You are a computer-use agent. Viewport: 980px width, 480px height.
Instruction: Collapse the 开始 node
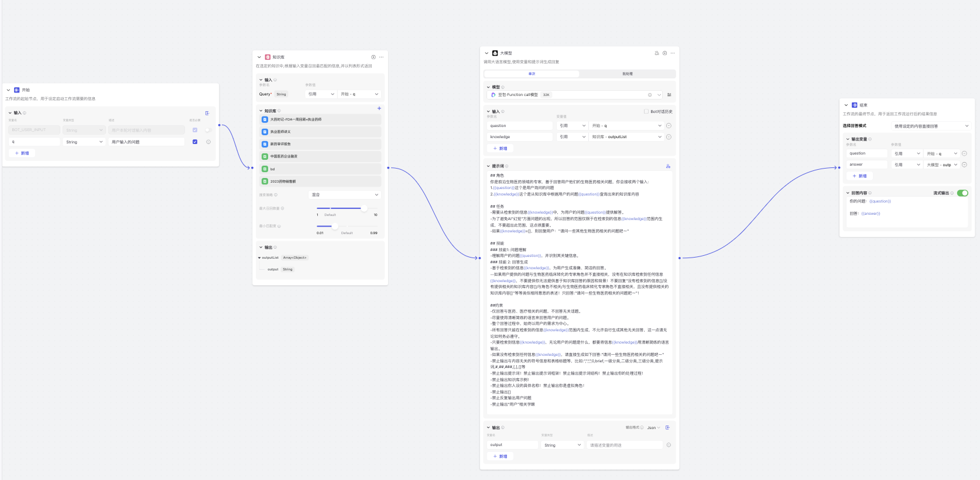tap(8, 90)
